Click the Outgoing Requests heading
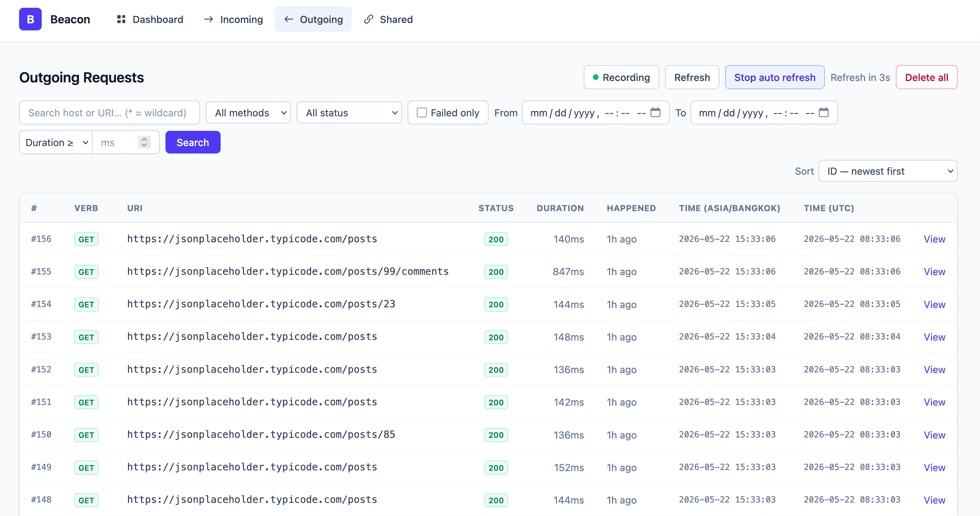 pos(81,77)
